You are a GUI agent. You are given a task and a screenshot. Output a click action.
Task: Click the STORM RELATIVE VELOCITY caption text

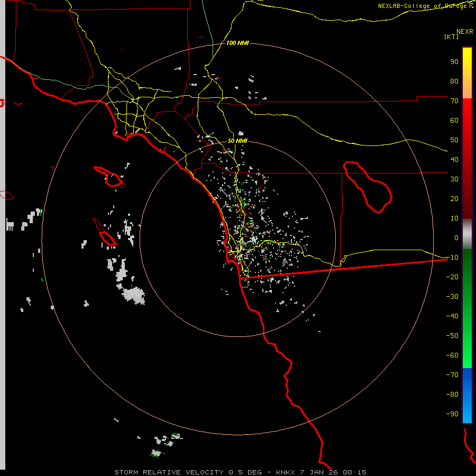click(x=170, y=472)
